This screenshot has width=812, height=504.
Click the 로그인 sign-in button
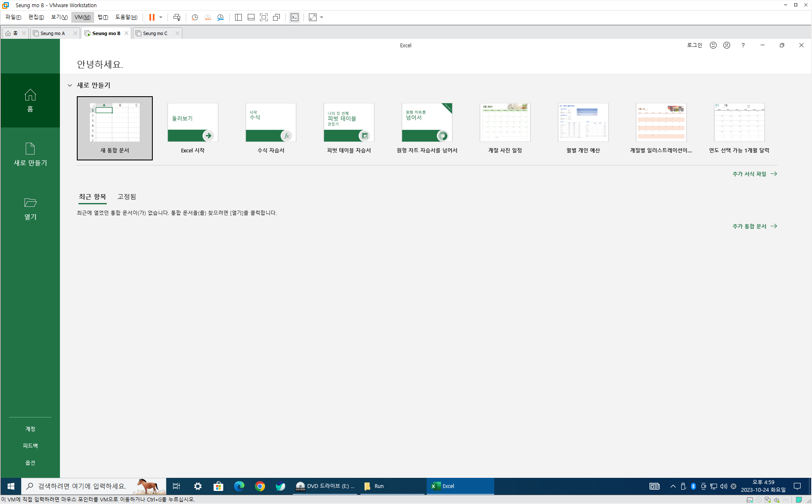pyautogui.click(x=694, y=45)
